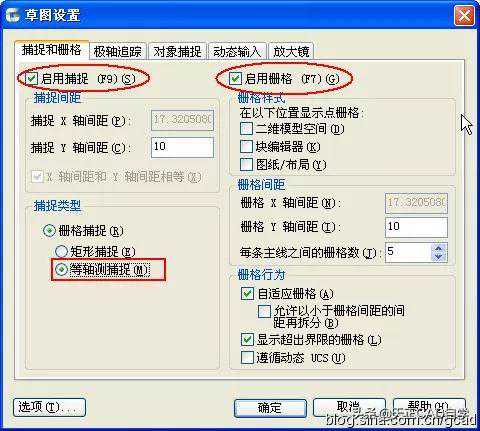
Task: Increase the major line grid count with the up arrow
Action: [439, 248]
